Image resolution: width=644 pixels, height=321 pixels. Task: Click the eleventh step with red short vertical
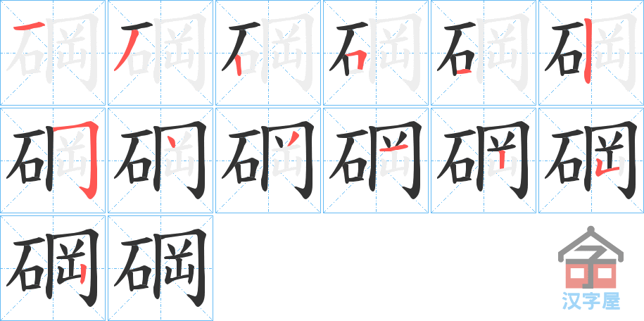tap(484, 160)
